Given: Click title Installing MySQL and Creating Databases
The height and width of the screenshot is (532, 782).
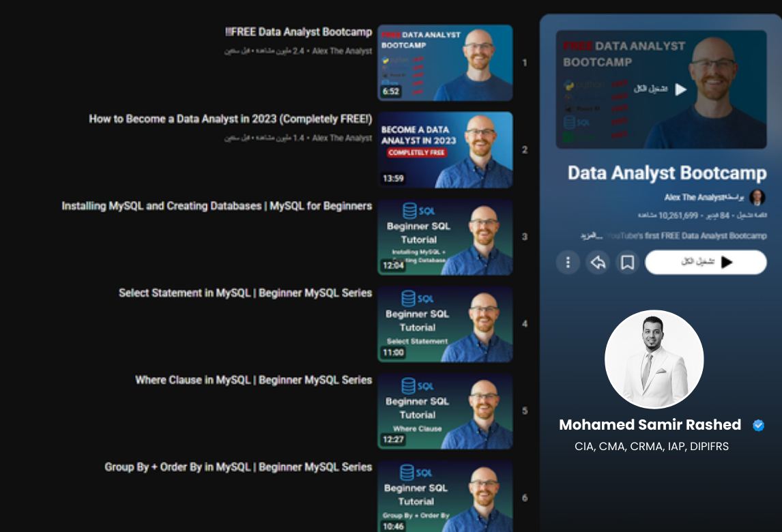Looking at the screenshot, I should click(x=217, y=206).
